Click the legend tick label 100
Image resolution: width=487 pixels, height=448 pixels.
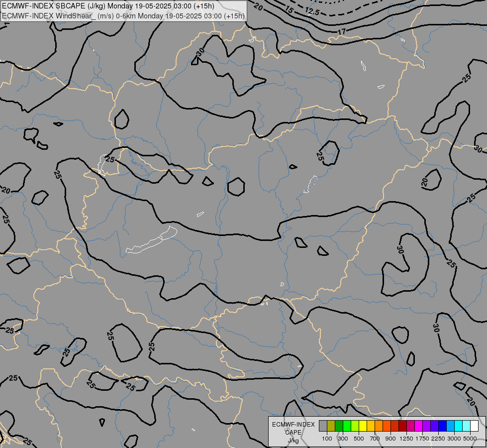(327, 439)
